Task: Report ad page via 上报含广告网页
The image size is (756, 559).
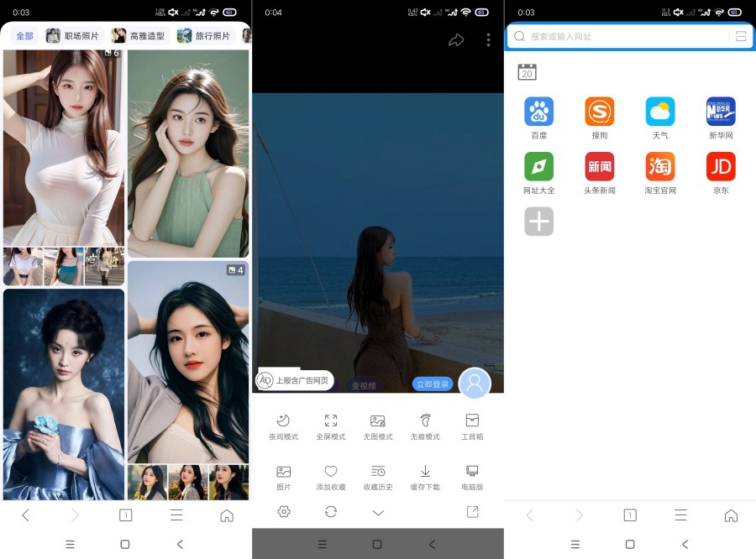Action: (296, 380)
